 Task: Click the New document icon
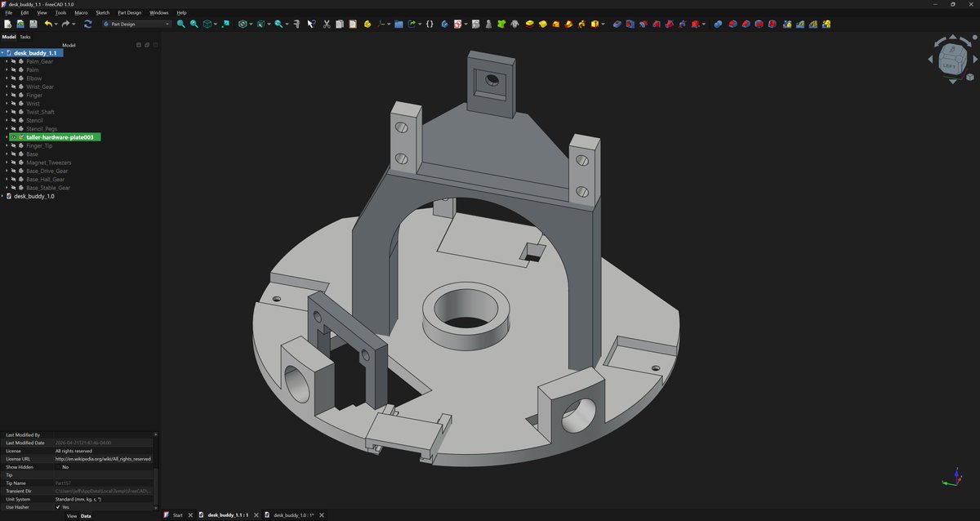7,24
